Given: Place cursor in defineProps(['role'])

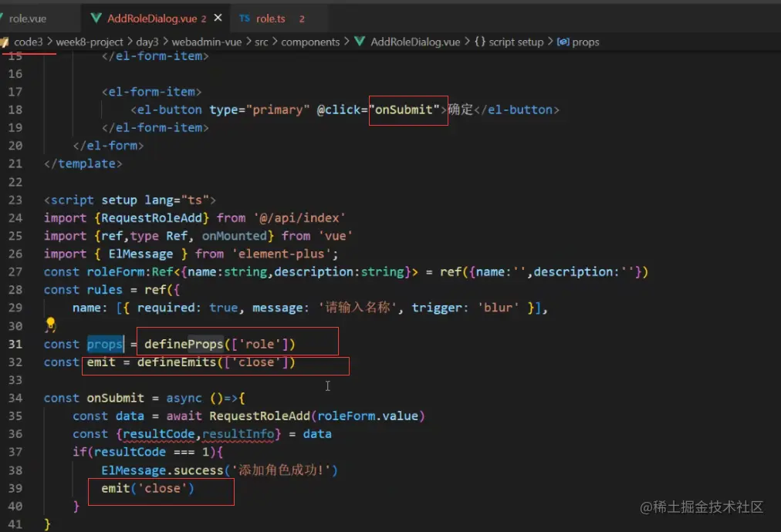Looking at the screenshot, I should point(220,344).
